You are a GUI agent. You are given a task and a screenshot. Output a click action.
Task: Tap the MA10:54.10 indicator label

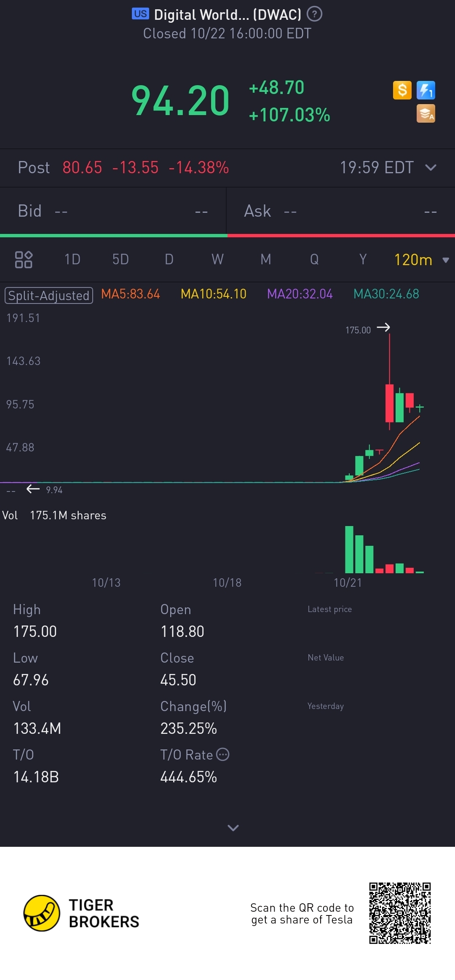click(x=214, y=294)
